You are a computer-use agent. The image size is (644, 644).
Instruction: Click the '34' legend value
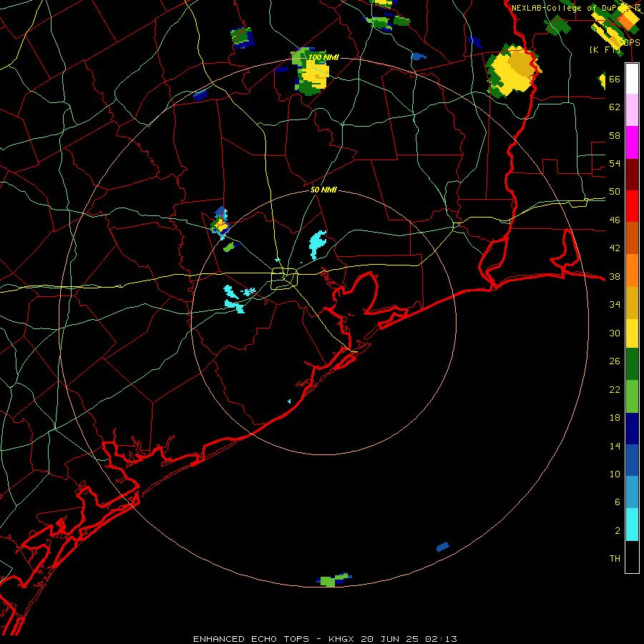click(x=615, y=305)
